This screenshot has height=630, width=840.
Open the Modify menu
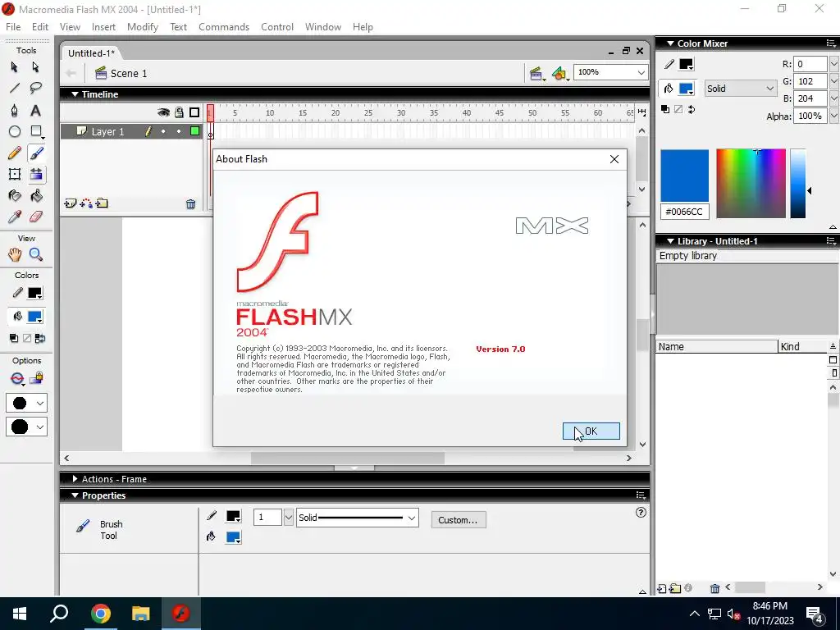[143, 27]
